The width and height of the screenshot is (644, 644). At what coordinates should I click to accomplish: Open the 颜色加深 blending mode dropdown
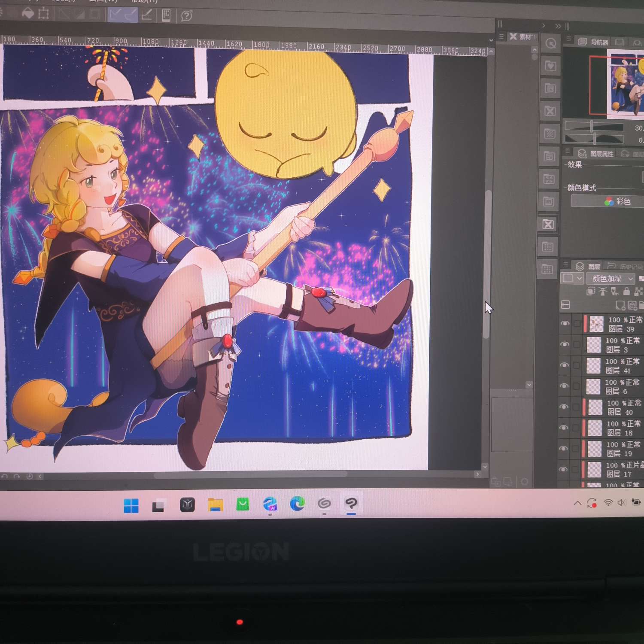click(x=610, y=279)
